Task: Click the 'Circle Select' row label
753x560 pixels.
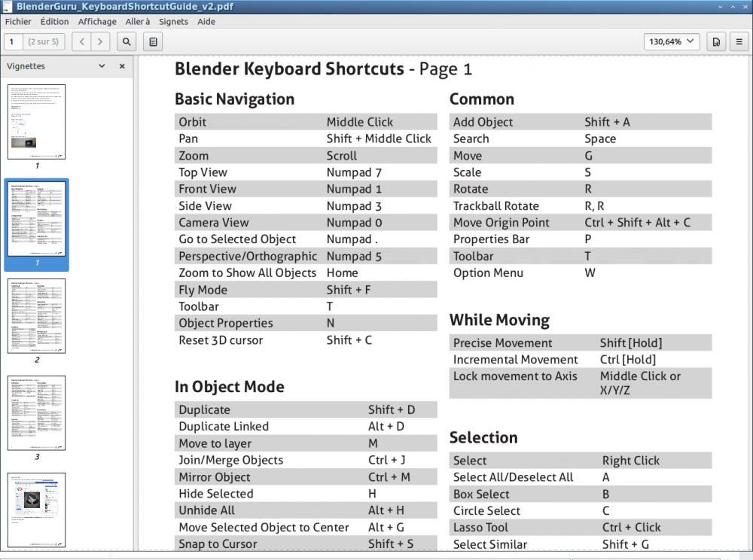Action: point(486,510)
